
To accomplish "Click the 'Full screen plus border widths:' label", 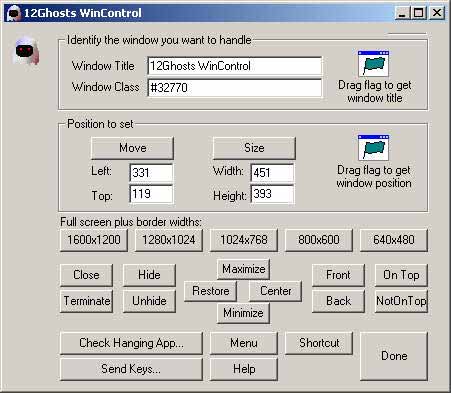I will (131, 222).
